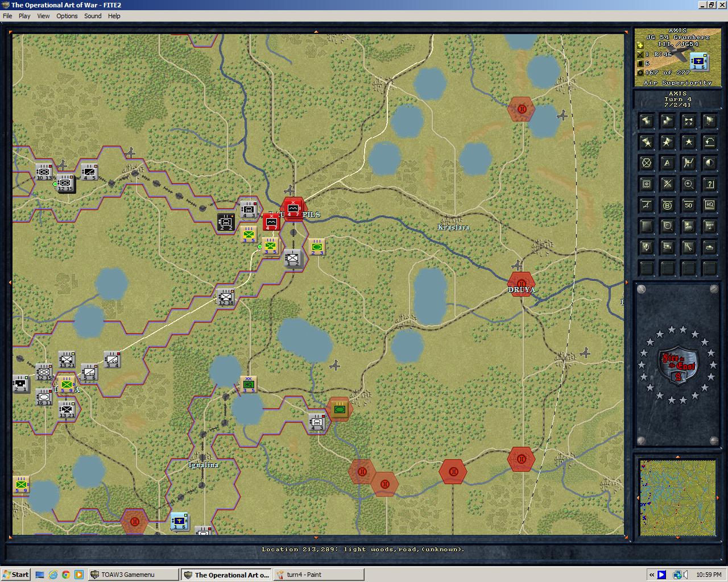
Task: Click the number 50 button
Action: [688, 205]
